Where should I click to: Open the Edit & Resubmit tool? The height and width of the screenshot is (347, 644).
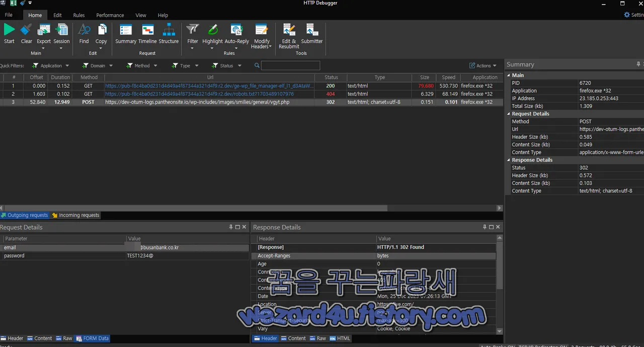288,34
